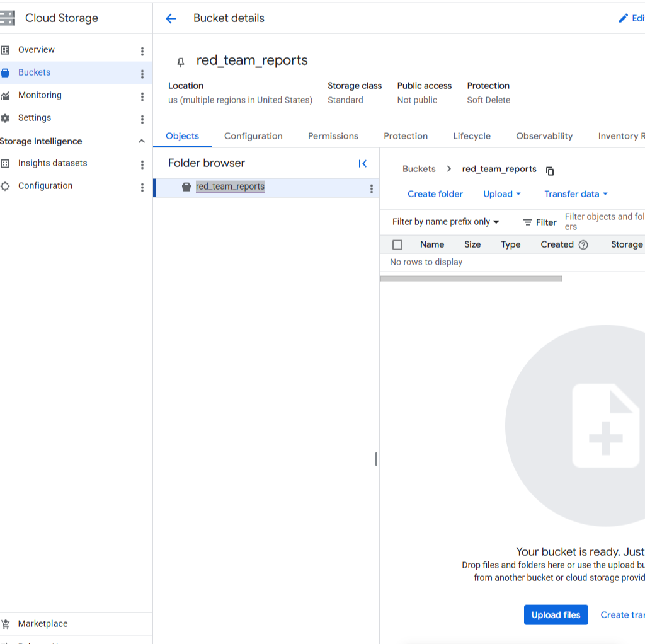Collapse the Folder browser panel
Image resolution: width=645 pixels, height=644 pixels.
point(362,164)
